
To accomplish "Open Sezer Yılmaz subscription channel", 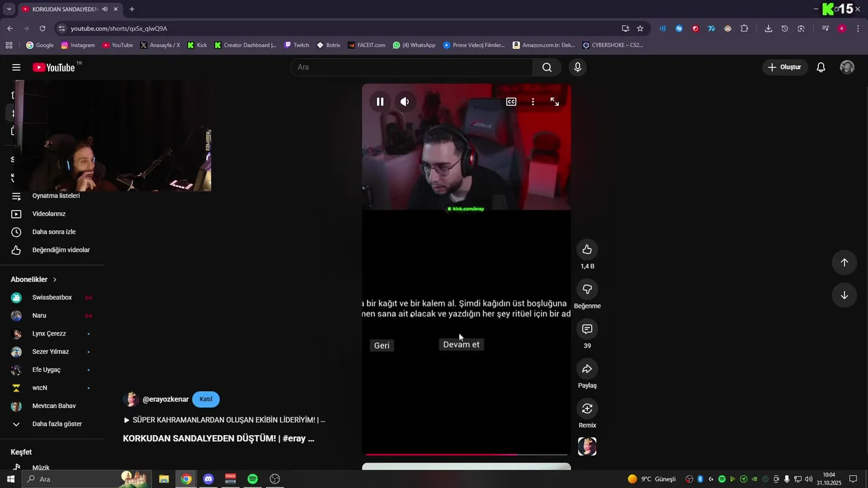I will click(52, 352).
